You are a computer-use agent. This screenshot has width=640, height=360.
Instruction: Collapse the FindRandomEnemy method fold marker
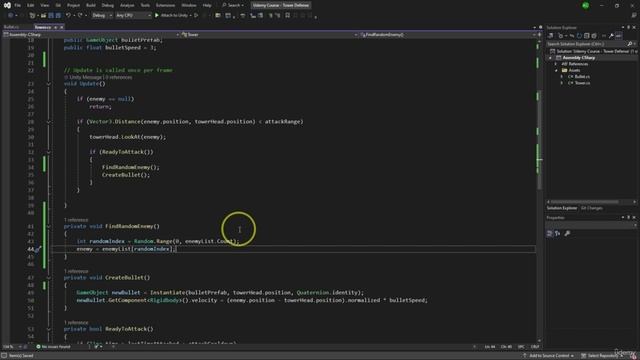pyautogui.click(x=49, y=226)
